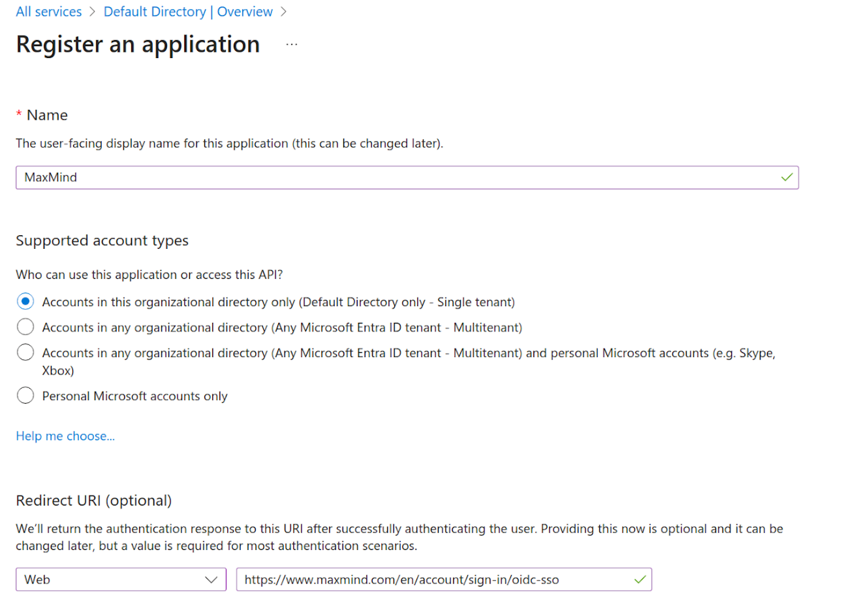Select Multitenant and personal Microsoft accounts option
This screenshot has height=616, width=868.
pos(25,352)
